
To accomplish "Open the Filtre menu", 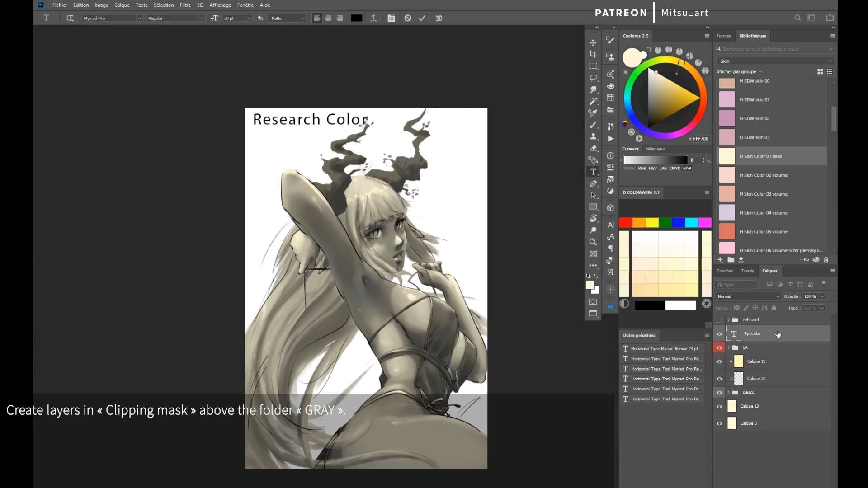I will [185, 5].
